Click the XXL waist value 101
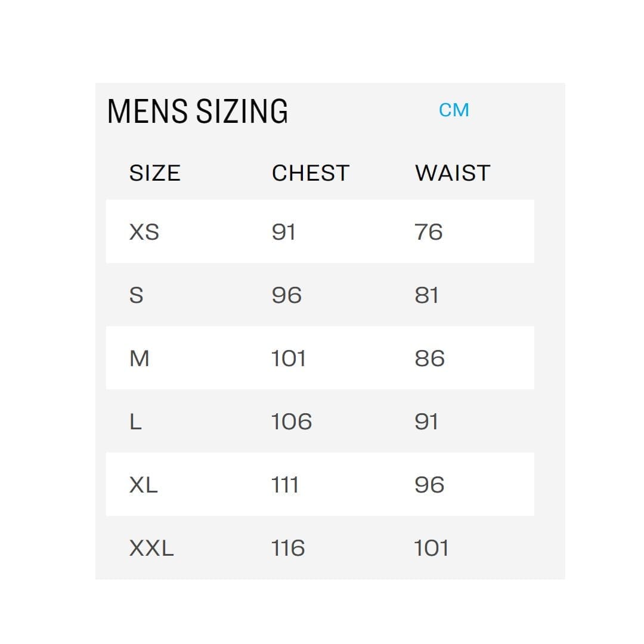Viewport: 644px width, 644px height. 431,548
